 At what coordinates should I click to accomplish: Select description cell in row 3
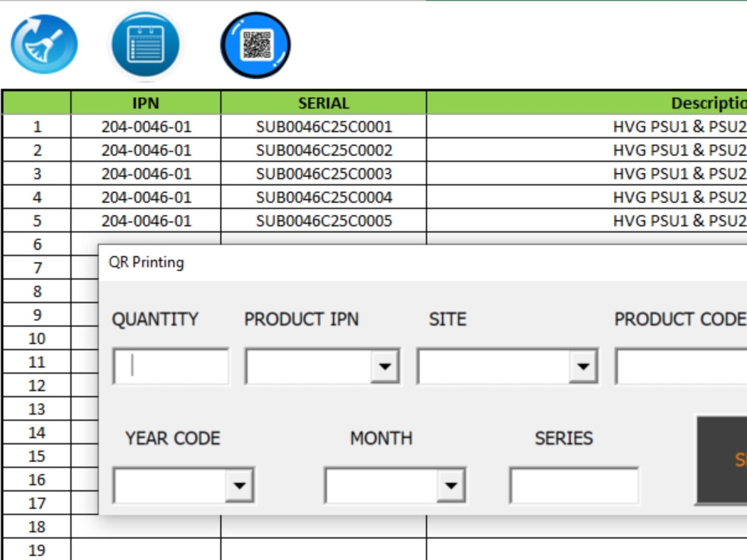(x=587, y=173)
